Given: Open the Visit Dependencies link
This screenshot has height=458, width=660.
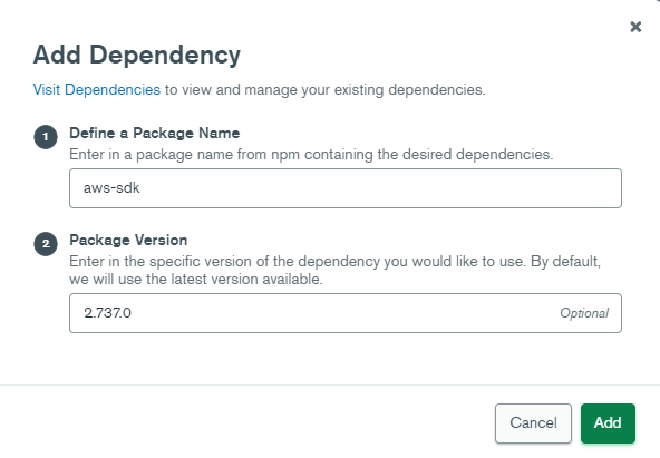Looking at the screenshot, I should coord(96,90).
